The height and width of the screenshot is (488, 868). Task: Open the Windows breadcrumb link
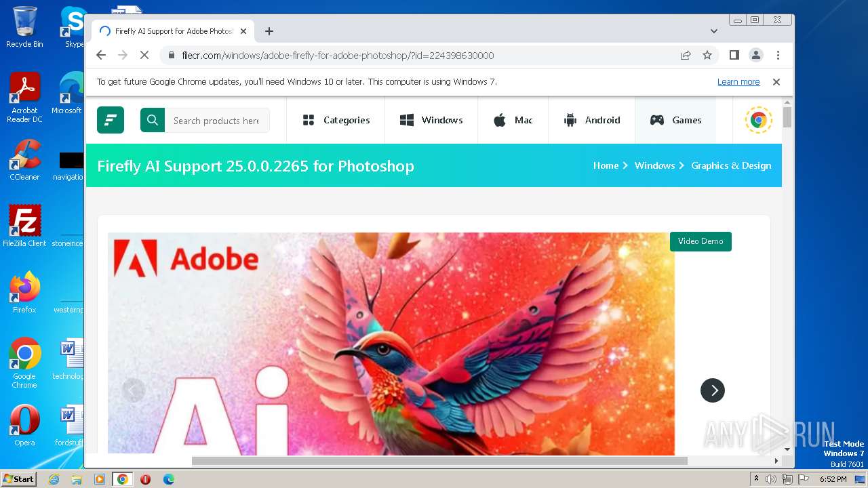[x=654, y=165]
